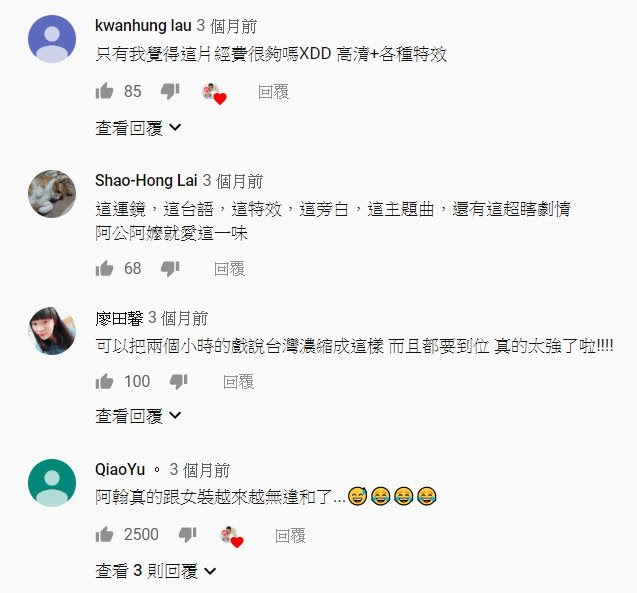Thumbs up 廖田馨's comment with 100 likes
The width and height of the screenshot is (637, 593).
[104, 381]
